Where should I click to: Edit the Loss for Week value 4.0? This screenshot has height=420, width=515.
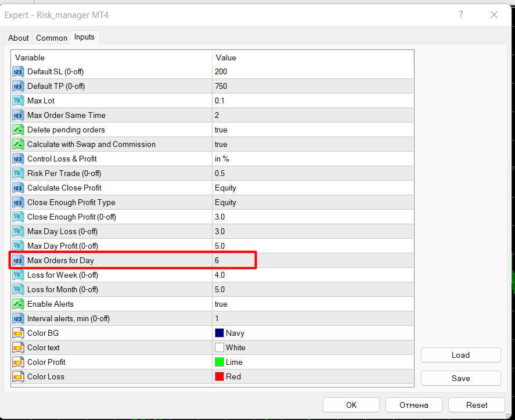[x=313, y=275]
